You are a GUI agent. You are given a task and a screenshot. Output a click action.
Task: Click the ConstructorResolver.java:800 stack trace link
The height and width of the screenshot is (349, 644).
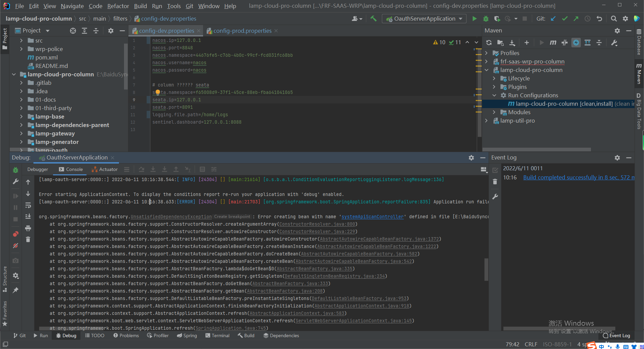tap(317, 224)
